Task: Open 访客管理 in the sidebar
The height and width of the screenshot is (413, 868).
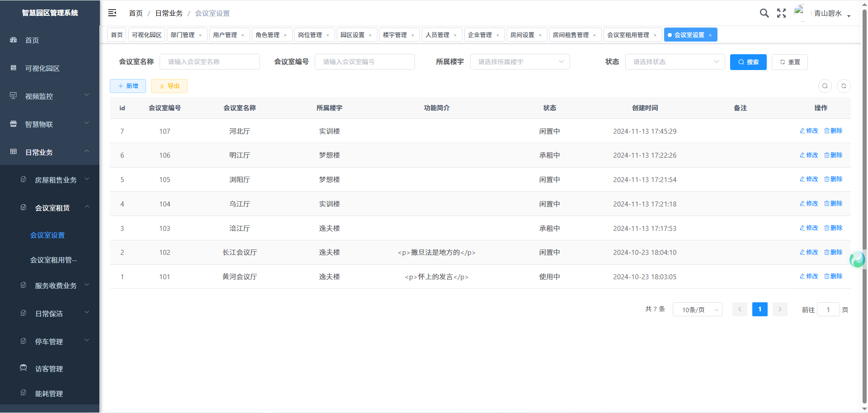Action: coord(49,369)
